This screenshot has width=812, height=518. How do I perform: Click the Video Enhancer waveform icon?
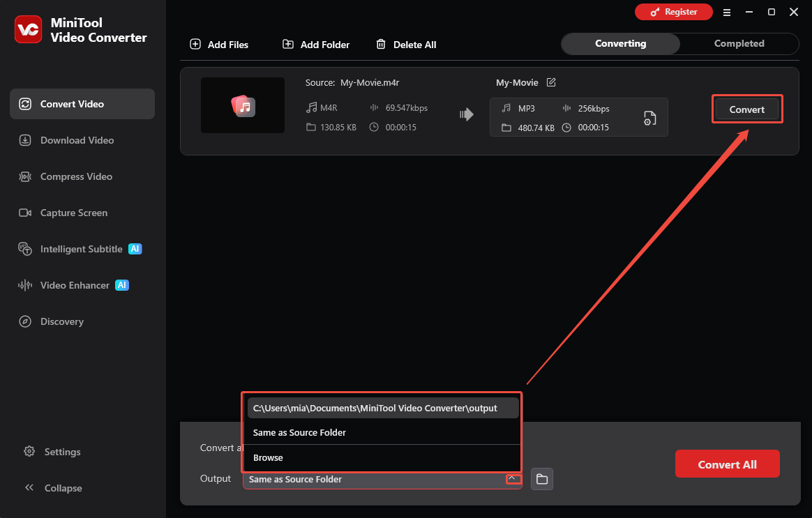[x=25, y=285]
